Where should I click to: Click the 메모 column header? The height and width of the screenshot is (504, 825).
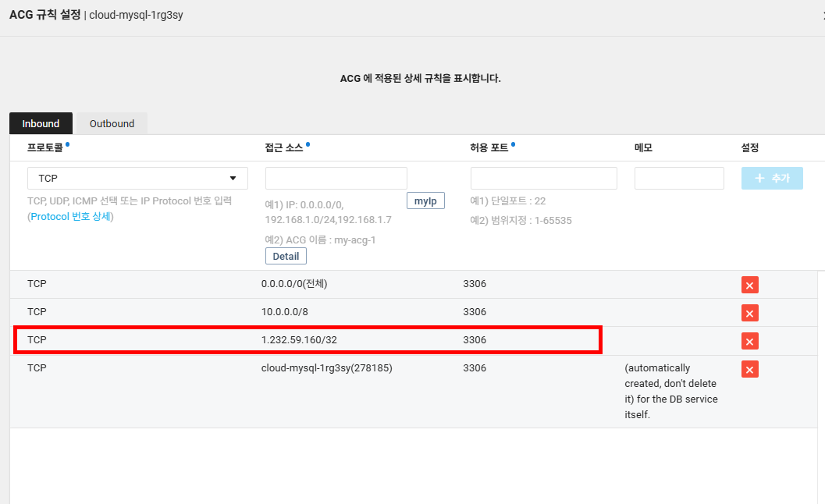pos(643,147)
